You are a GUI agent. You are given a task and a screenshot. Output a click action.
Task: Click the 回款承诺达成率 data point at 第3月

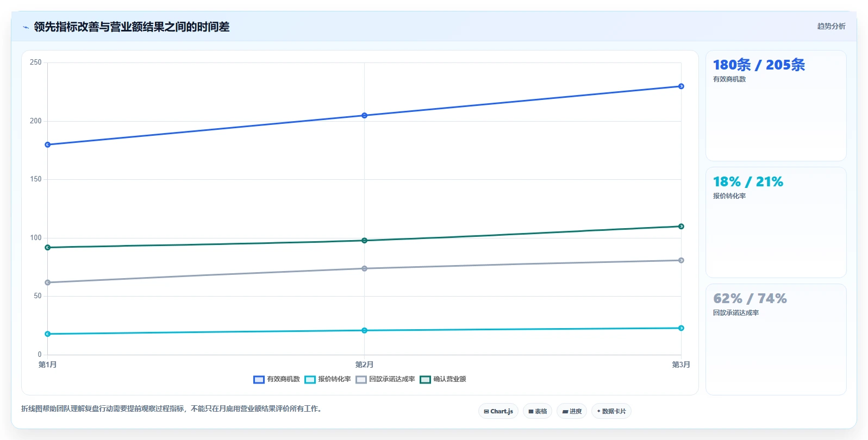[x=681, y=260]
